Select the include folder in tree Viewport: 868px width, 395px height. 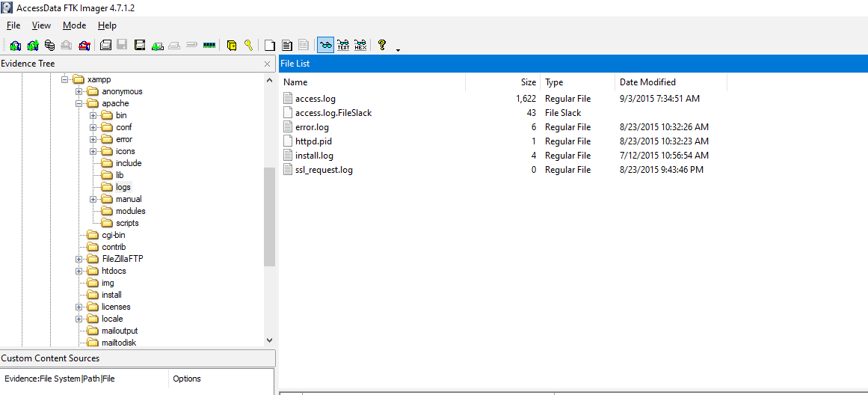tap(129, 163)
